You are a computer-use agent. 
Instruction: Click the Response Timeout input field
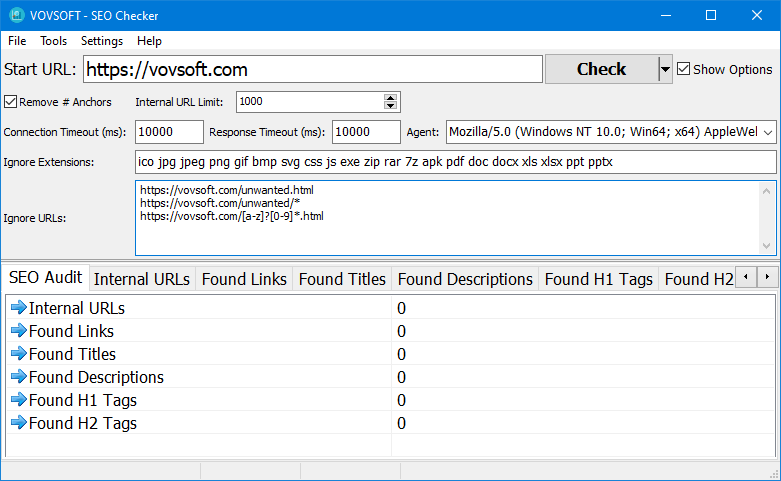(x=366, y=132)
